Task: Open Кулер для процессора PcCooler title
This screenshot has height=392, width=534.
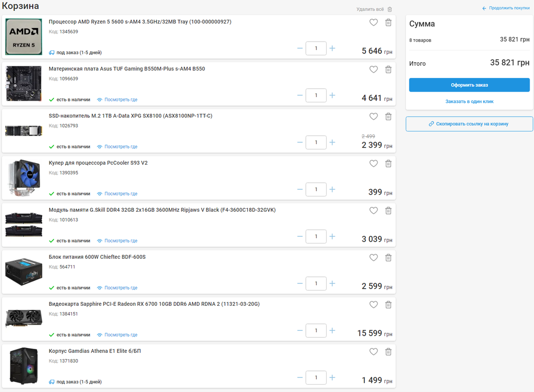Action: 98,163
